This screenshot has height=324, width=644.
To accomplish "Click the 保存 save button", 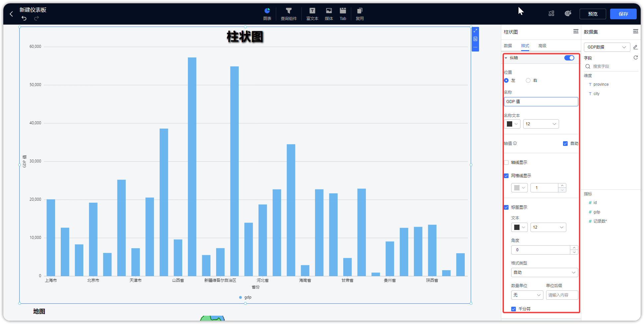I will [623, 14].
